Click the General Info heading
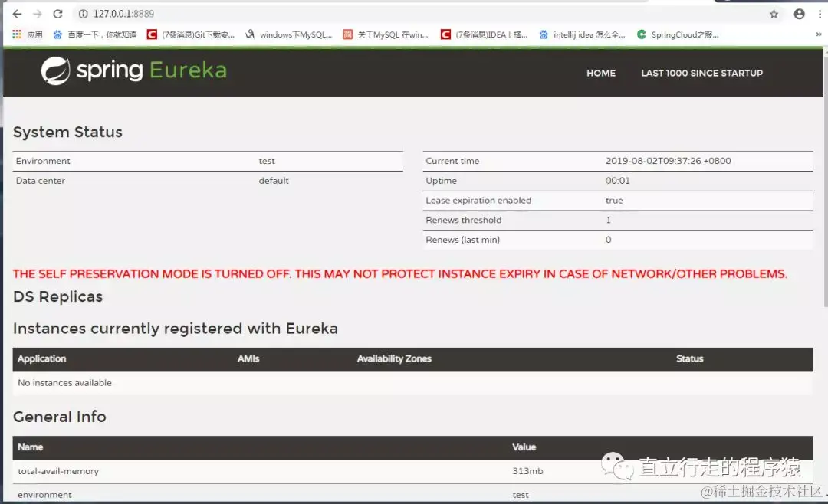The height and width of the screenshot is (504, 828). [x=59, y=417]
